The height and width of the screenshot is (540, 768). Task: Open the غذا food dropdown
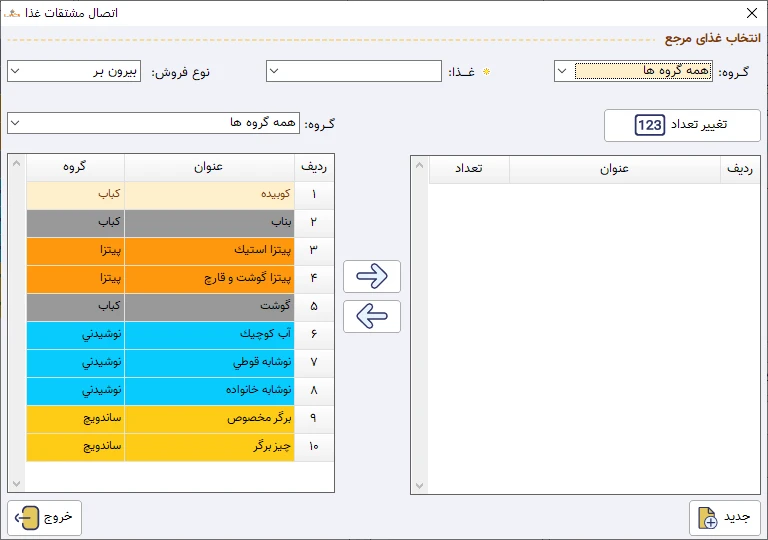pos(274,71)
